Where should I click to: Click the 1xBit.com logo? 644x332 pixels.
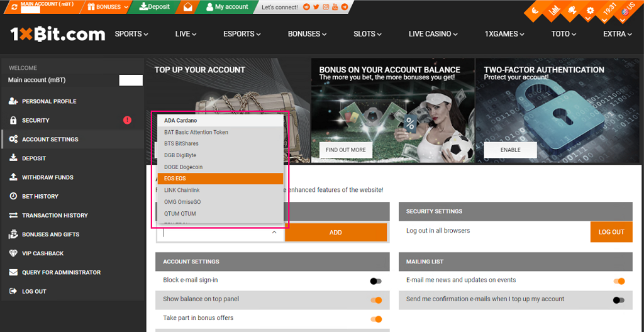[x=57, y=34]
